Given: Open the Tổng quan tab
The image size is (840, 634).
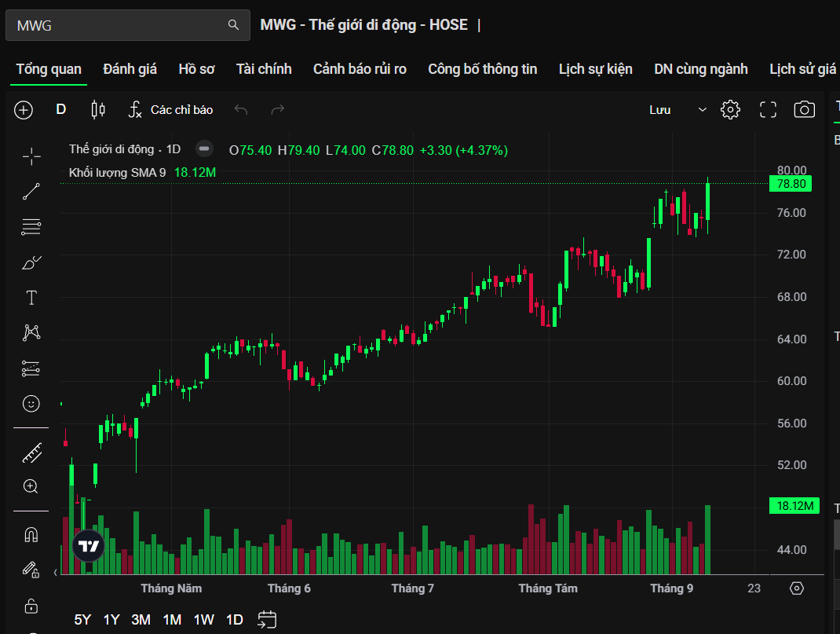Looking at the screenshot, I should pyautogui.click(x=49, y=69).
